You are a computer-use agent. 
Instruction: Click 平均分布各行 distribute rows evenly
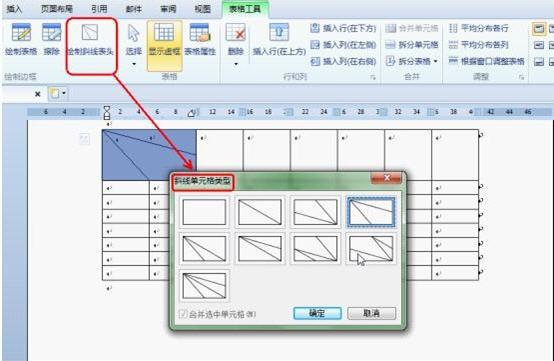point(479,28)
